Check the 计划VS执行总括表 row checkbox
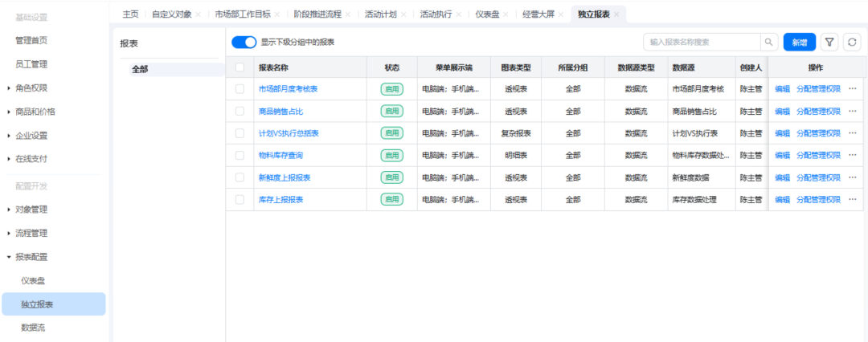The width and height of the screenshot is (868, 342). (x=240, y=133)
